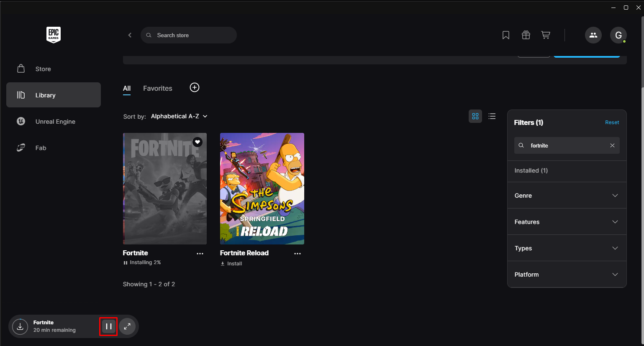
Task: Add a new library collection
Action: click(195, 87)
